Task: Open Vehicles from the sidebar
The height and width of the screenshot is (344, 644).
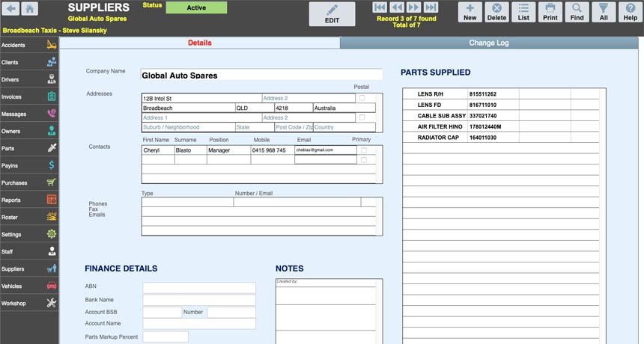Action: [x=29, y=286]
